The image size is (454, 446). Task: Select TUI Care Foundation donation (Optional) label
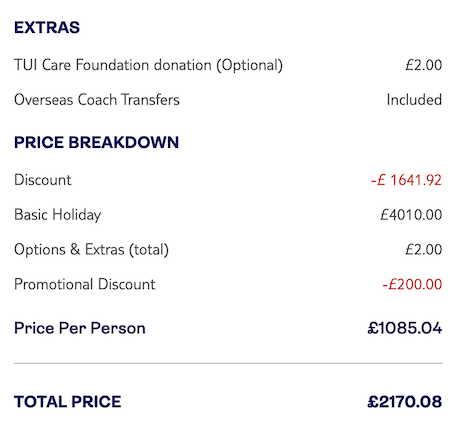pyautogui.click(x=148, y=65)
